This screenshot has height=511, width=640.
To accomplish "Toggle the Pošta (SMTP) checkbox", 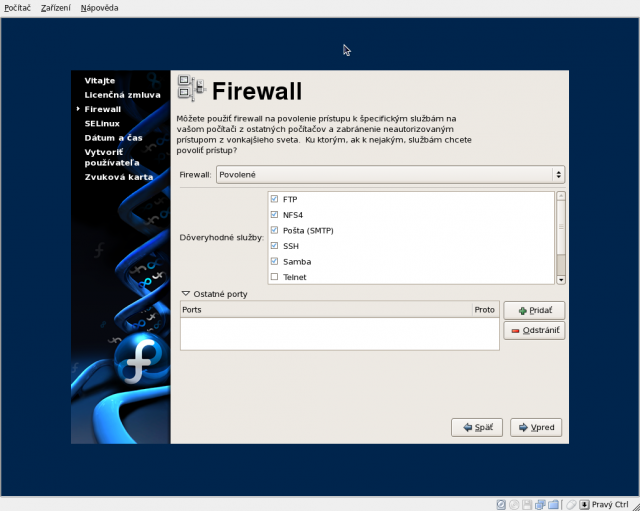I will pos(274,230).
